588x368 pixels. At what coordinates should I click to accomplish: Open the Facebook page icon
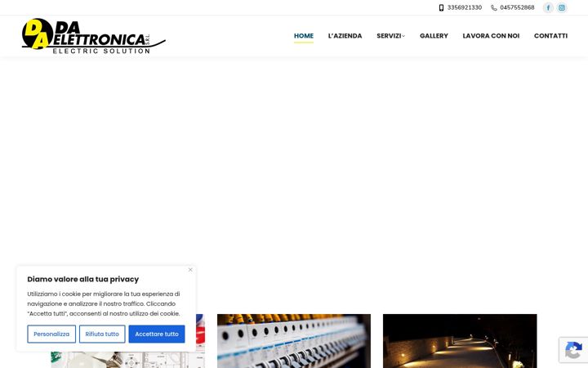pos(548,7)
